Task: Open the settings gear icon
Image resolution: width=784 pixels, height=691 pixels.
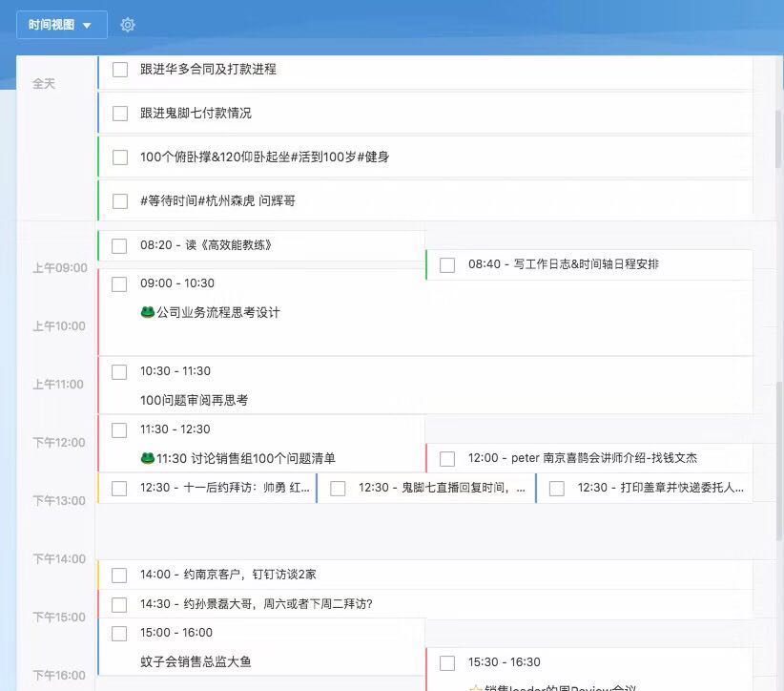Action: click(128, 25)
